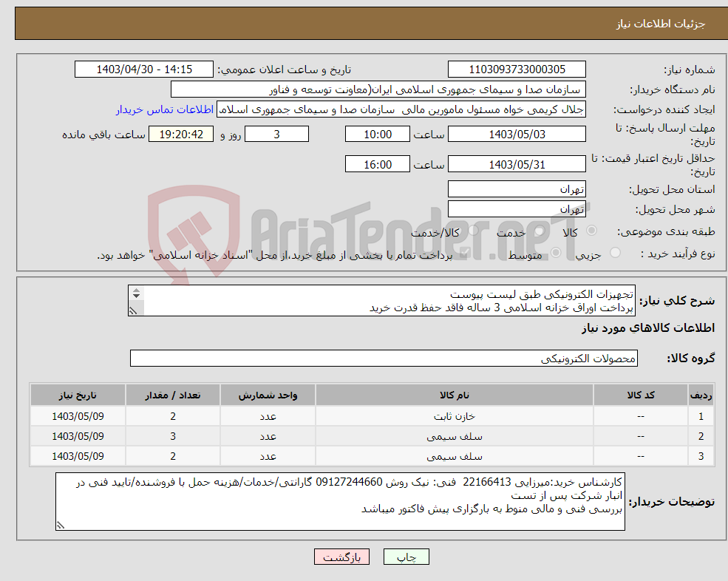
Task: Click the price validity time field 16:00
Action: [x=378, y=164]
